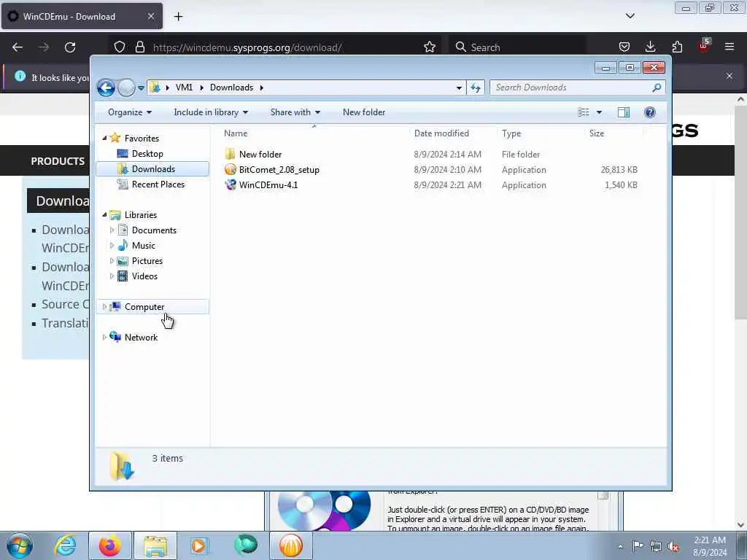Open the Firefox downloads icon
This screenshot has height=560, width=747.
pyautogui.click(x=650, y=47)
